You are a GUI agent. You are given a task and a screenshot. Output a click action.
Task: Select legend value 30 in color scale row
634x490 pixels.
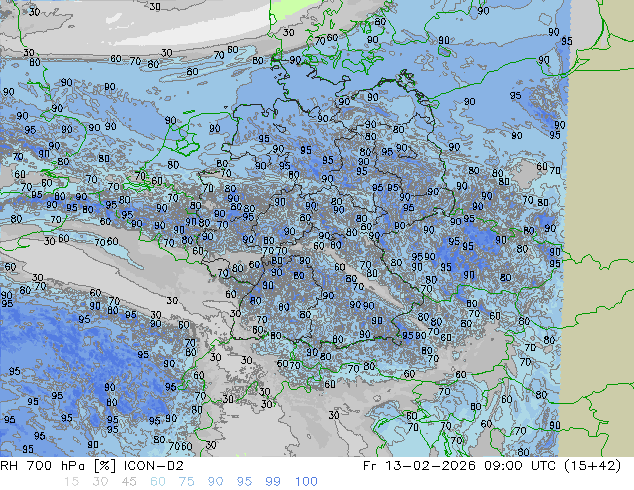[100, 482]
